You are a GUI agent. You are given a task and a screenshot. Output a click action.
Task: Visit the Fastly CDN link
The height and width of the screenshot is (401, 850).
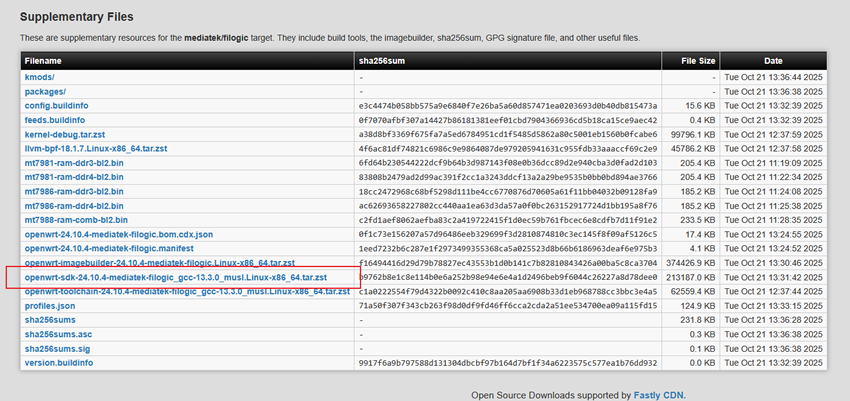(x=658, y=395)
